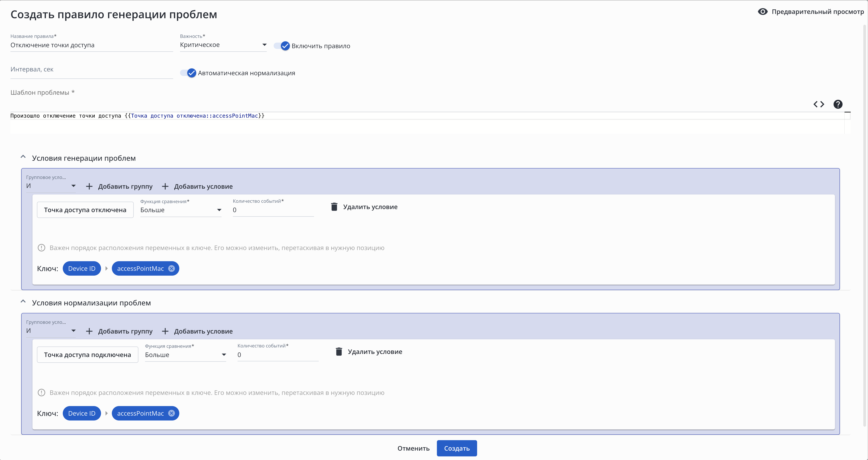Open the 'Важность' severity dropdown

[x=223, y=45]
